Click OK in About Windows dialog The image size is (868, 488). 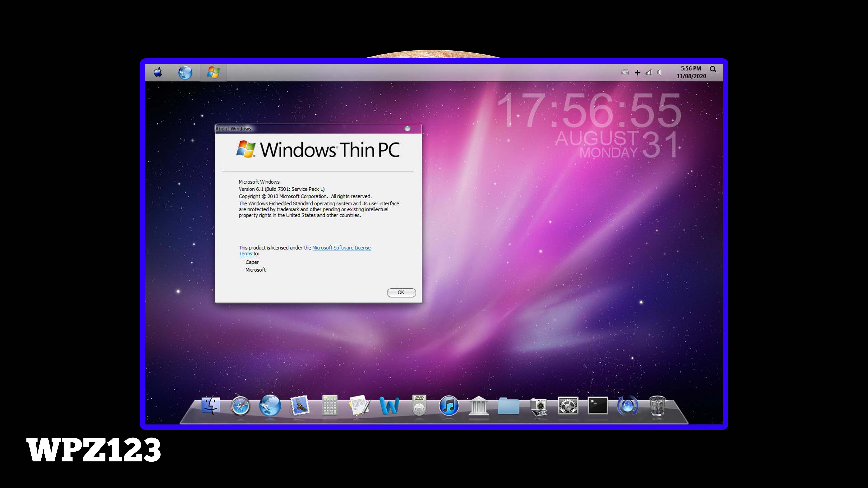[x=401, y=292]
